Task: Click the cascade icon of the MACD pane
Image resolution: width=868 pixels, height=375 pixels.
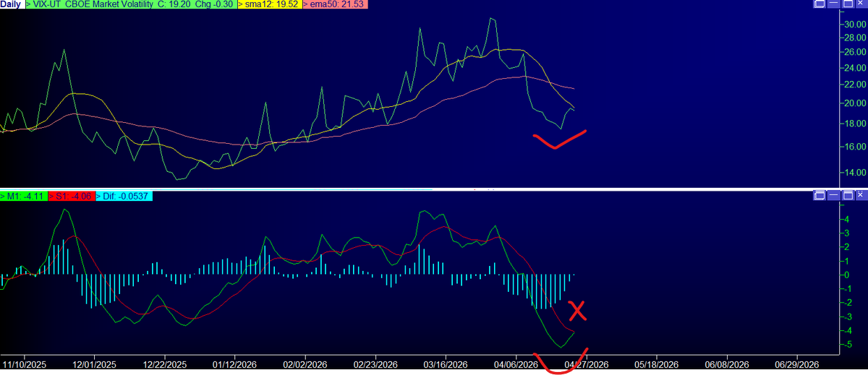Action: [820, 196]
